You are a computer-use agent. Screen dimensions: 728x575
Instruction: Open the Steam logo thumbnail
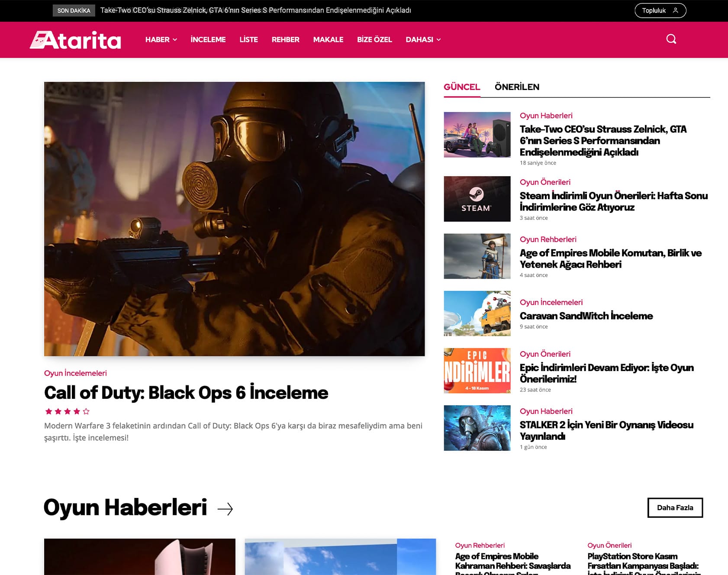[477, 199]
